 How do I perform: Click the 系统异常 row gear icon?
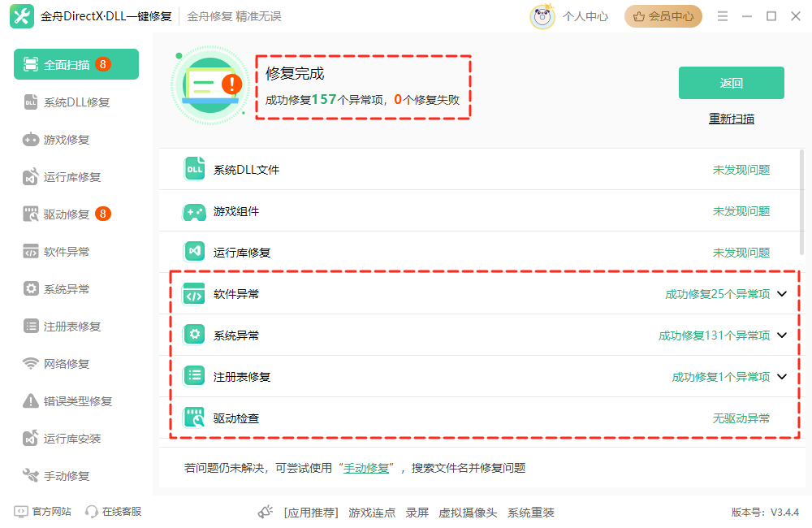click(195, 335)
